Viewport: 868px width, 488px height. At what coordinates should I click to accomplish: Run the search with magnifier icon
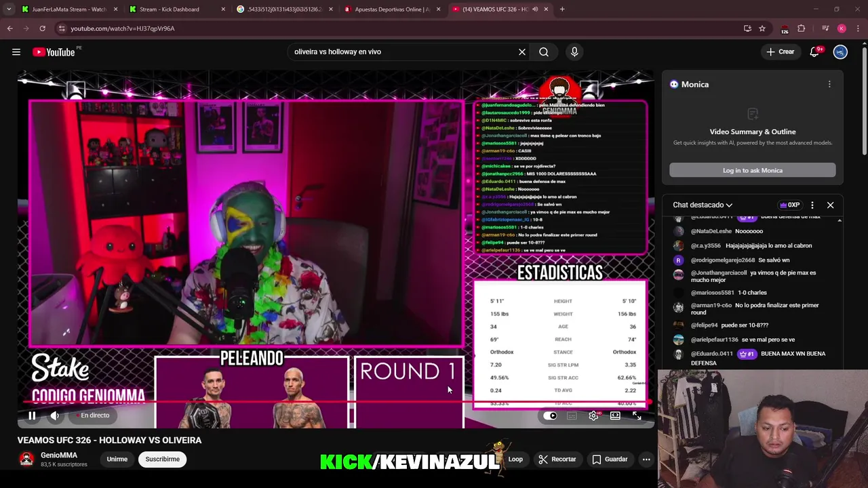pos(544,52)
